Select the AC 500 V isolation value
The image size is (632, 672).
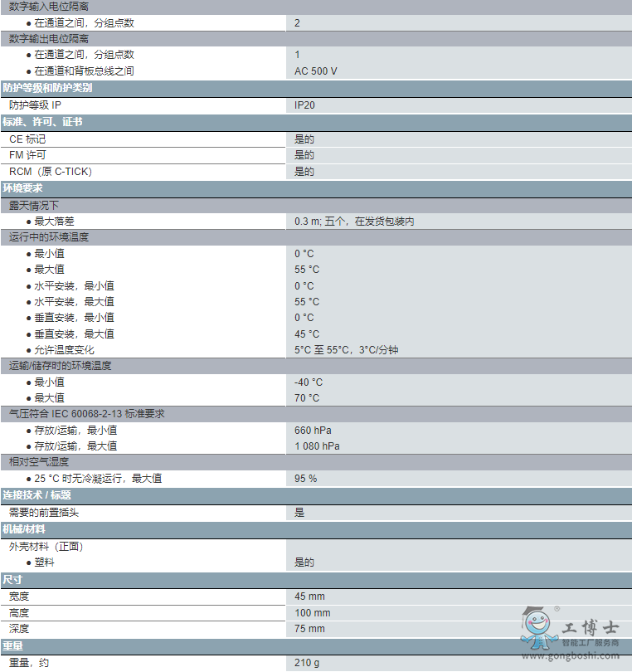click(x=316, y=71)
